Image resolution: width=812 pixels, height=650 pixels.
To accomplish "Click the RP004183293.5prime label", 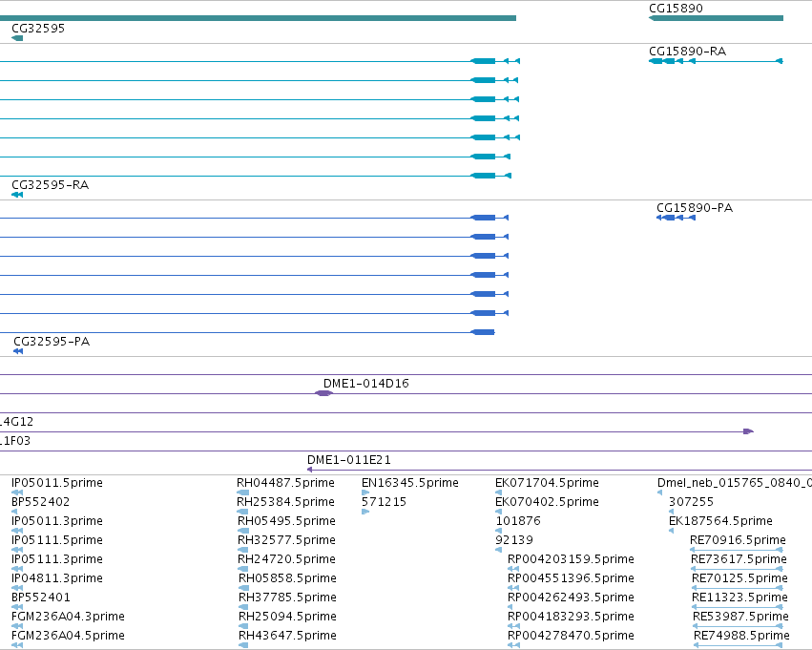I will (x=571, y=617).
